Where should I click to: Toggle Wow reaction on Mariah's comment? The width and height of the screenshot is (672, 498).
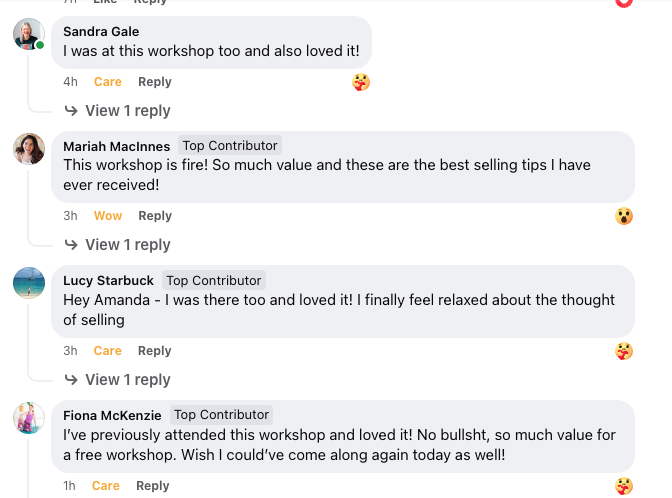(108, 216)
